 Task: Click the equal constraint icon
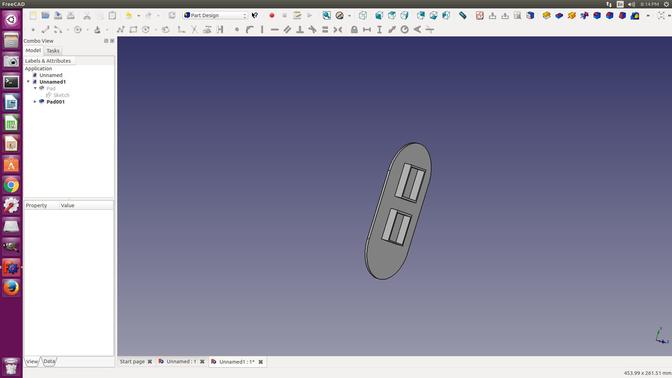[x=325, y=30]
